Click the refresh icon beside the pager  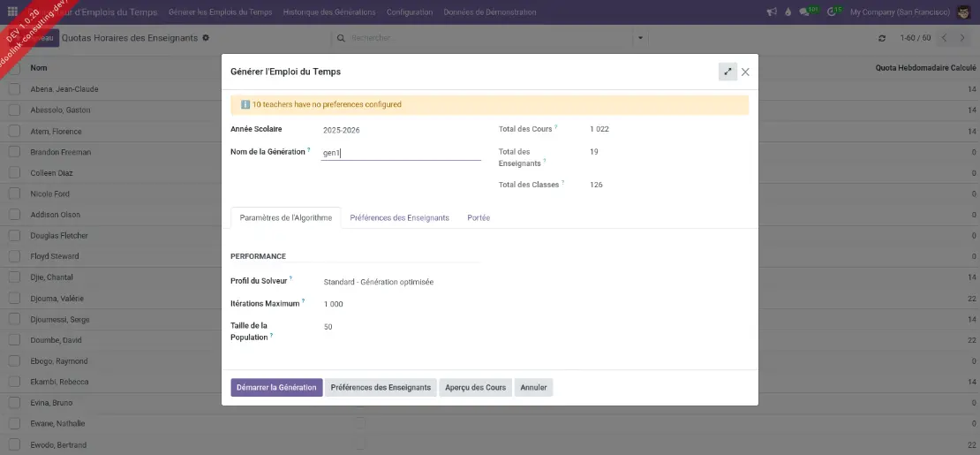(881, 38)
